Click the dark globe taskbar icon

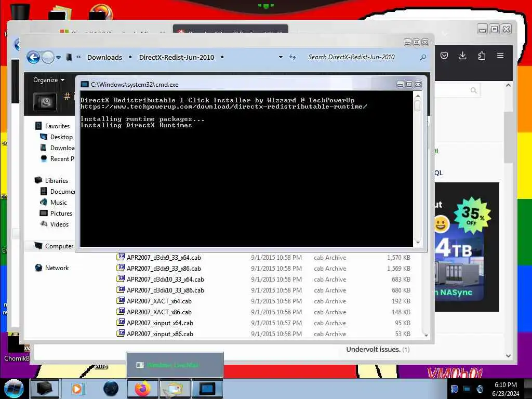pos(111,389)
